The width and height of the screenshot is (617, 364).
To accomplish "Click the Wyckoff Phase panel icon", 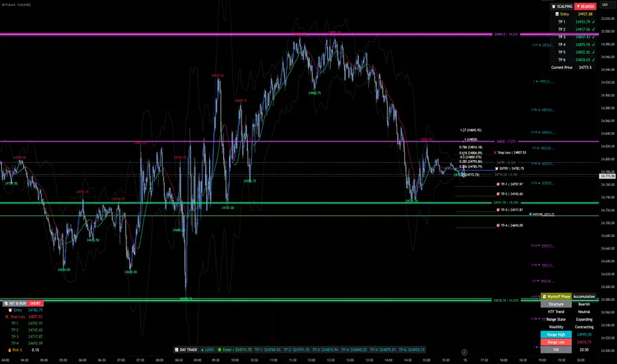I will tap(544, 296).
